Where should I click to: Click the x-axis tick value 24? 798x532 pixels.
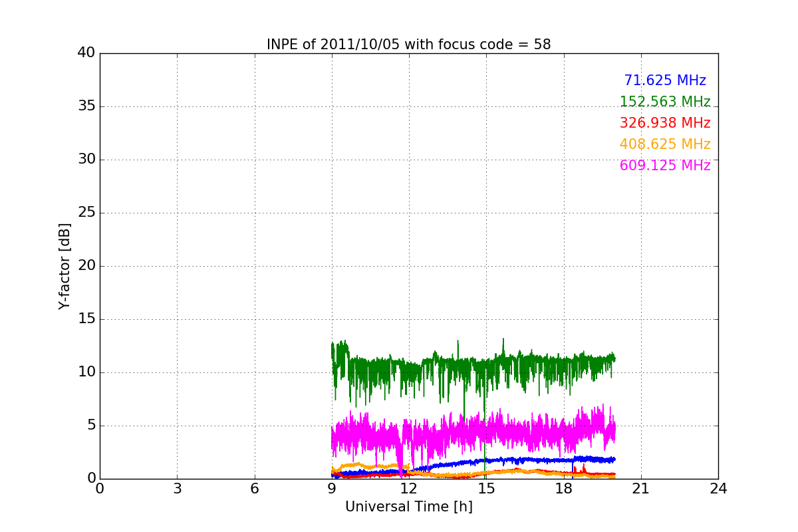click(718, 489)
